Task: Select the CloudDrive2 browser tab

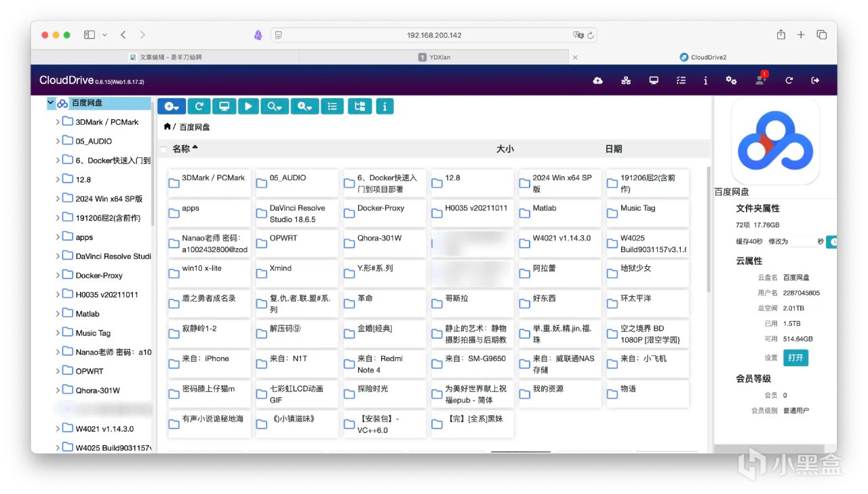Action: click(703, 58)
